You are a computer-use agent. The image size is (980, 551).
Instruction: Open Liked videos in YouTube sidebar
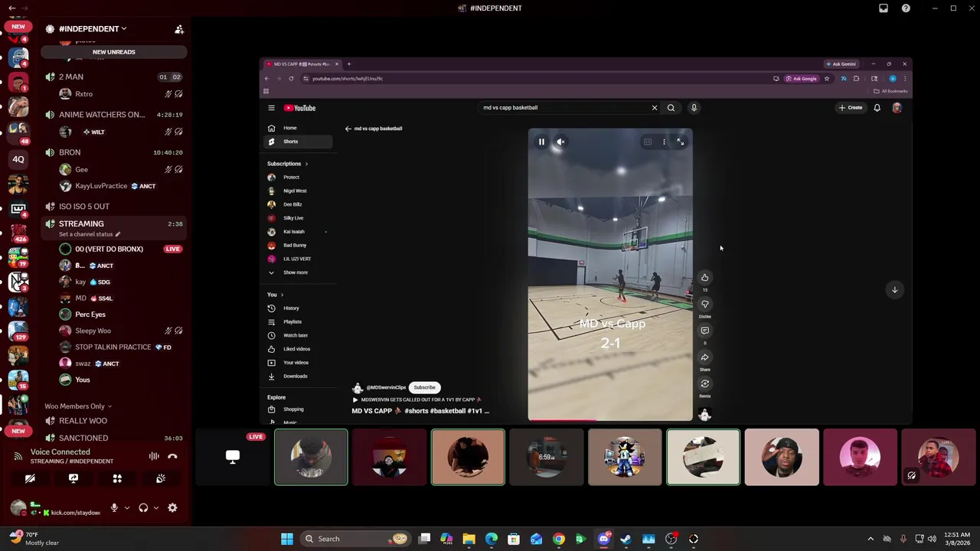coord(299,349)
